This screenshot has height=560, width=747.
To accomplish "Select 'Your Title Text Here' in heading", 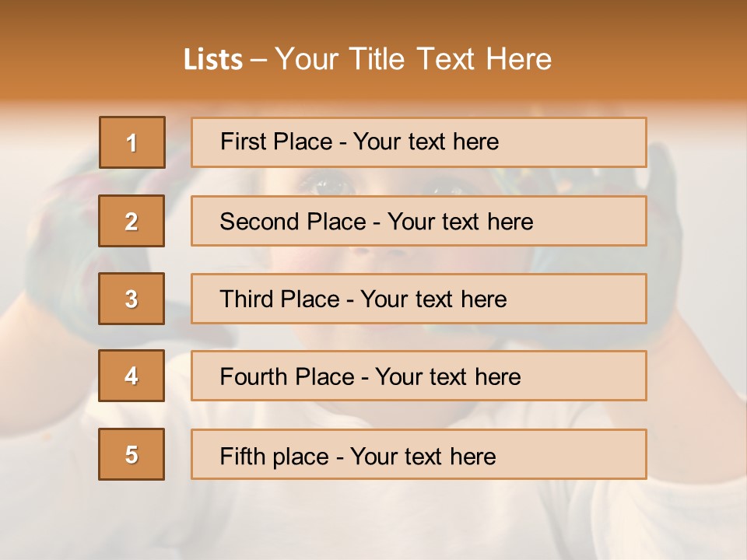I will 413,59.
